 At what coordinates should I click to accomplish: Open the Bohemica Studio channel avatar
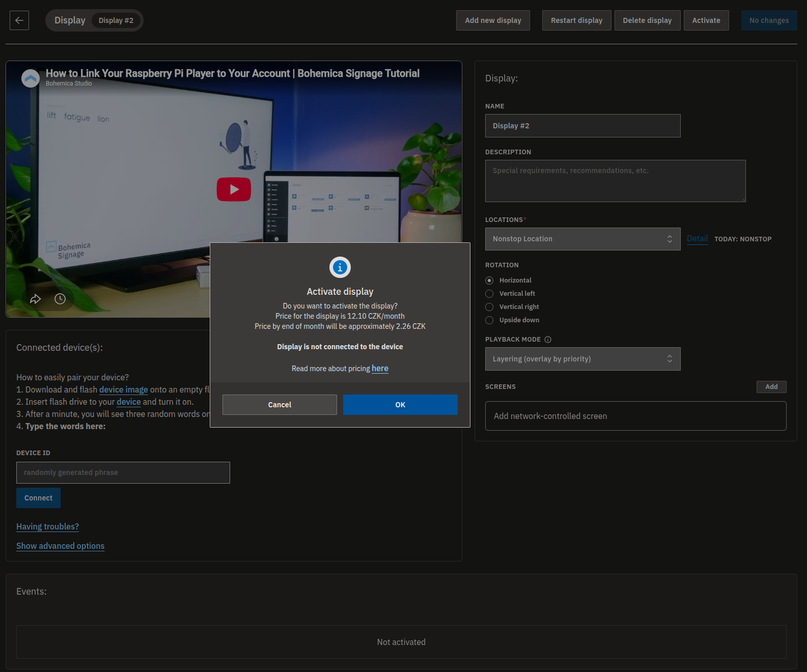[31, 78]
